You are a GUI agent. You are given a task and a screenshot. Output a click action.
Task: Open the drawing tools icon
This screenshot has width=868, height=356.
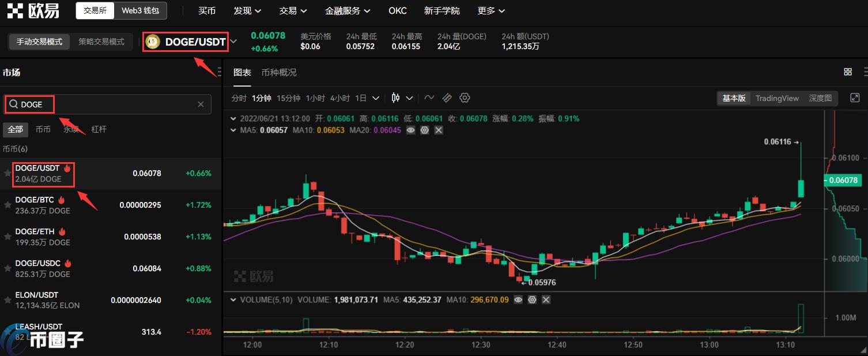pyautogui.click(x=447, y=98)
